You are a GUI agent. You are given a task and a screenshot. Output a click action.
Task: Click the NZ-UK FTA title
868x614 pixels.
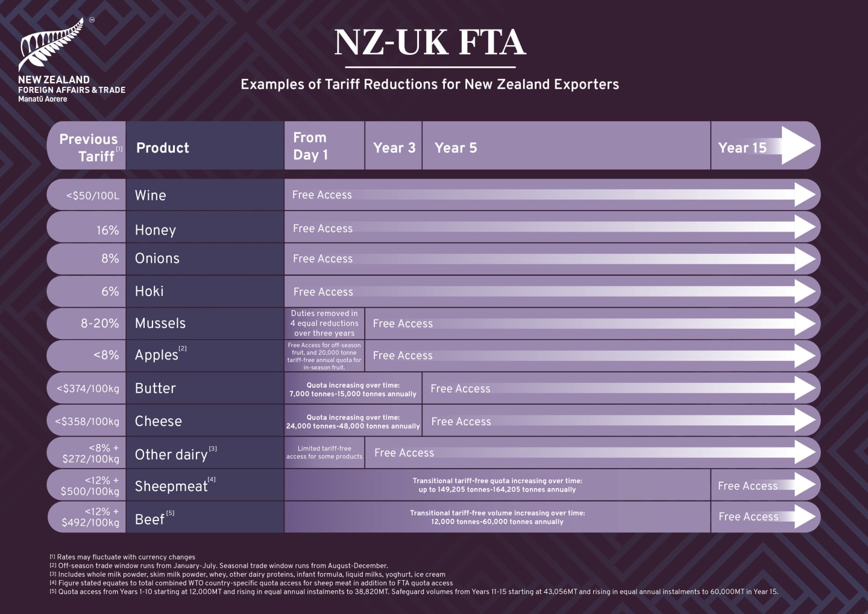(x=430, y=42)
